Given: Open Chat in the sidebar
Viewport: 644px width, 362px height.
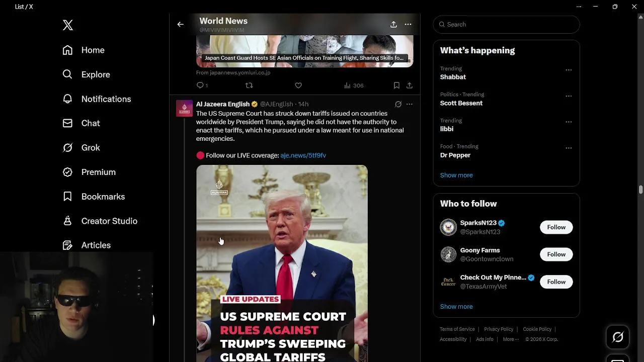Looking at the screenshot, I should tap(81, 123).
